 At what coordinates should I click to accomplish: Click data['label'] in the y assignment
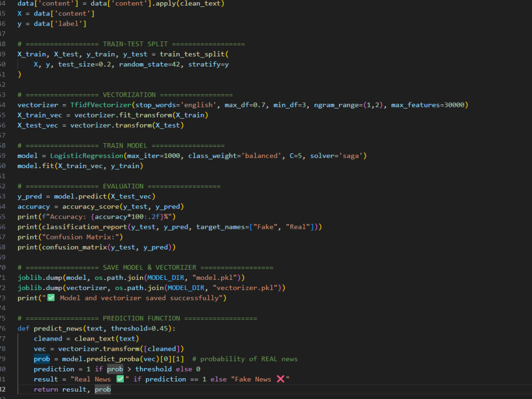60,24
